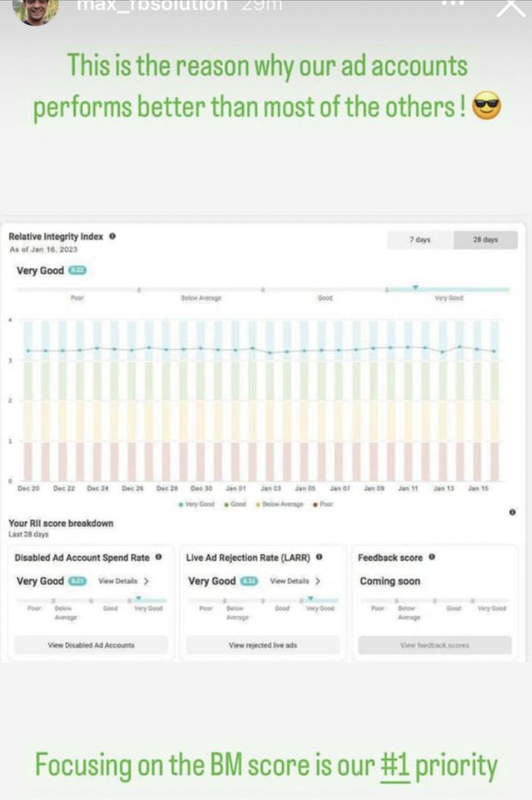Expand chevron next to Disabled Ad Account View Details
The height and width of the screenshot is (800, 532).
point(146,581)
